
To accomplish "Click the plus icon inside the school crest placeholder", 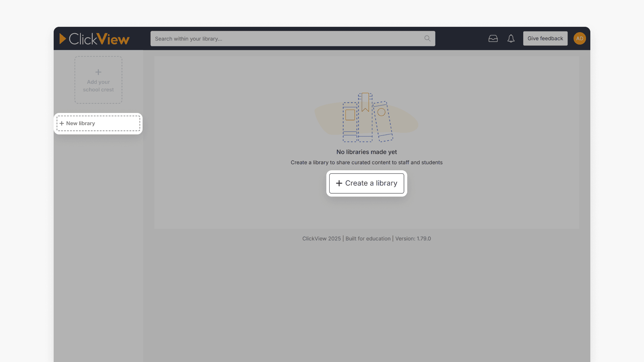I will pyautogui.click(x=98, y=72).
